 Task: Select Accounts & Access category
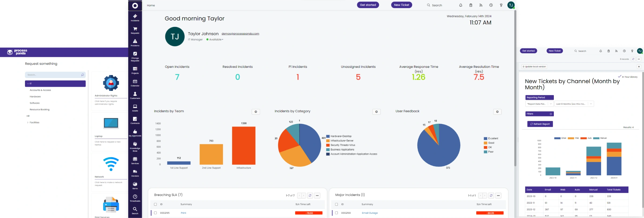click(x=40, y=90)
